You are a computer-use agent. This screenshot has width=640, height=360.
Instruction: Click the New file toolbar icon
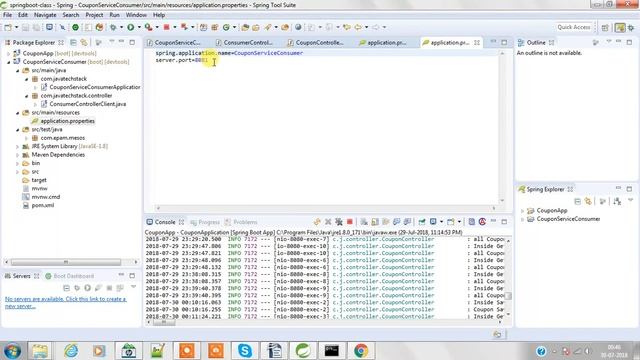pyautogui.click(x=8, y=27)
